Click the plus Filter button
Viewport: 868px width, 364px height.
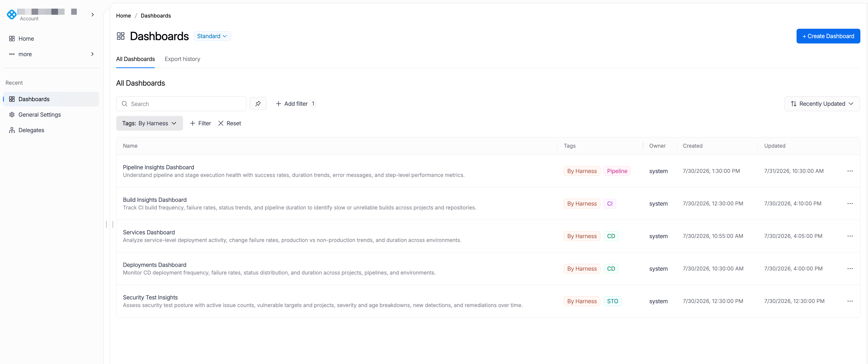click(x=201, y=123)
